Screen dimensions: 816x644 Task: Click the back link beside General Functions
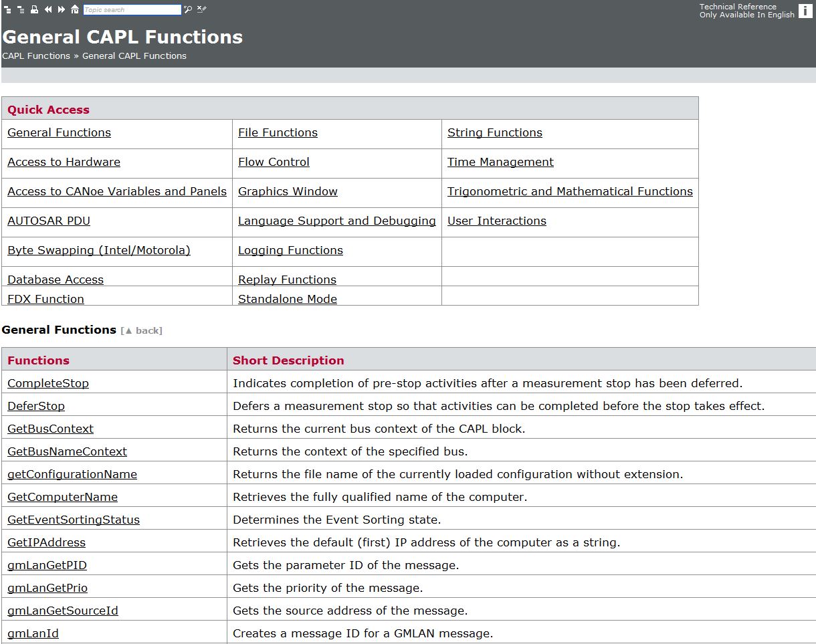pyautogui.click(x=142, y=331)
